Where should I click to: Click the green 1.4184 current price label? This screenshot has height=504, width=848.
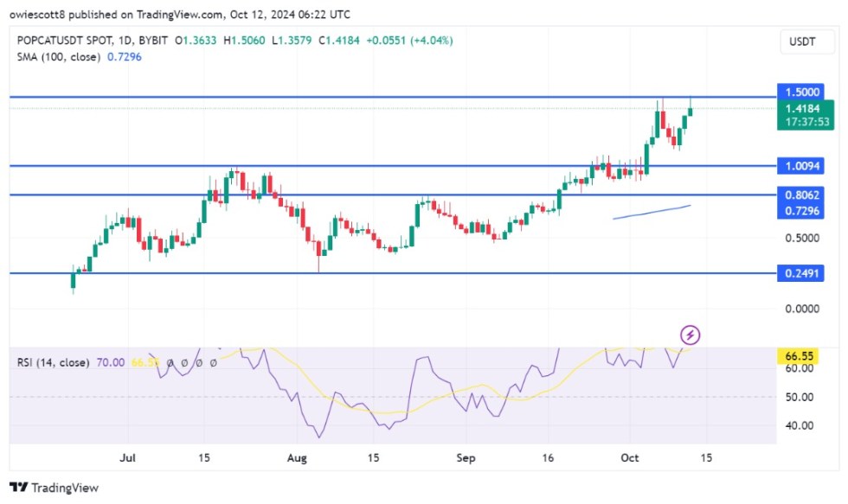click(796, 110)
